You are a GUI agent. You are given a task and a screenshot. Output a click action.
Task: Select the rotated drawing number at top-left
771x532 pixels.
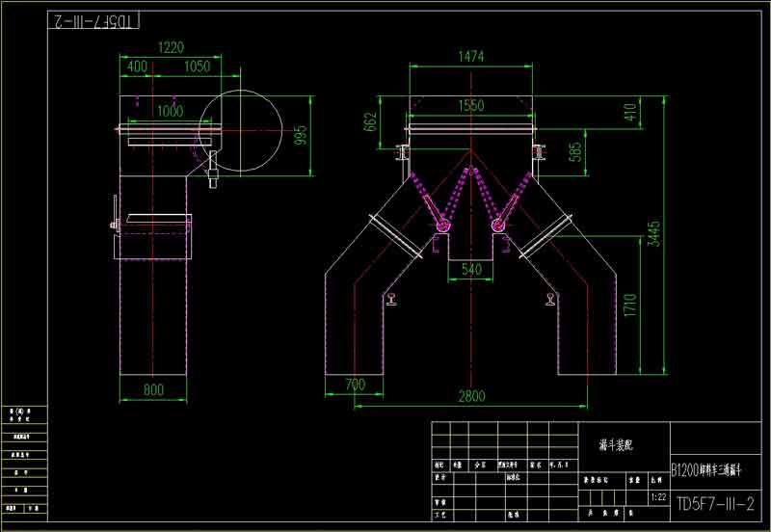(94, 19)
